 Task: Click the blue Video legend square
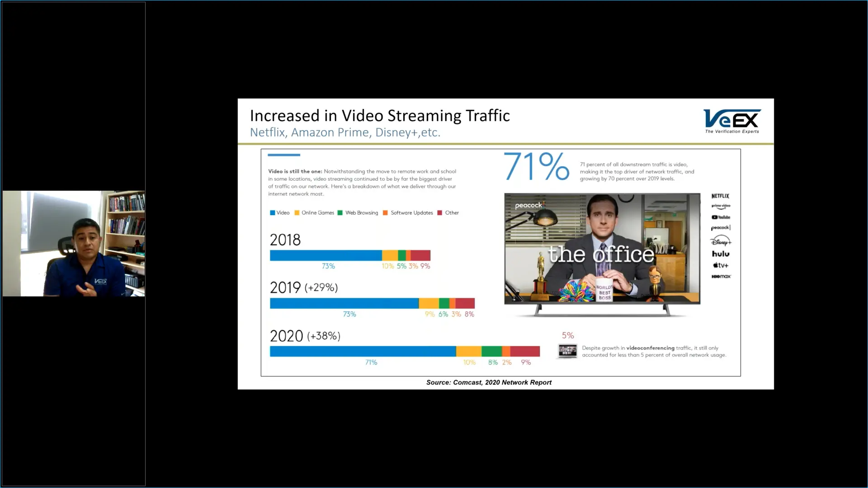[273, 213]
